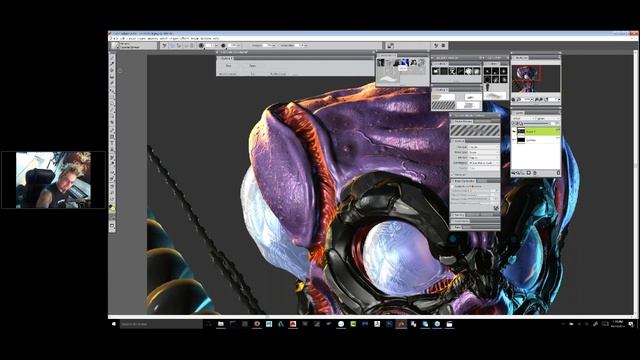This screenshot has width=640, height=360.
Task: Select the Canvas layer row
Action: tap(536, 140)
